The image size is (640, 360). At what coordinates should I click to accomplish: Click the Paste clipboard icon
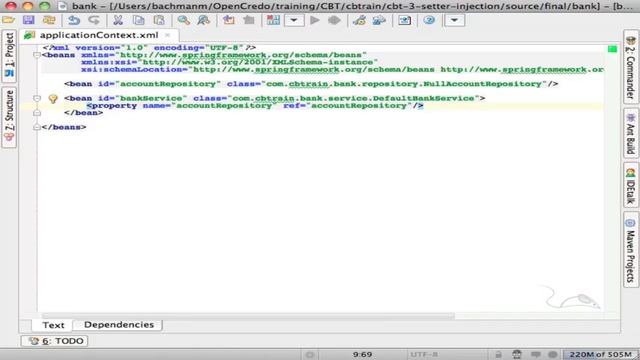pyautogui.click(x=159, y=20)
